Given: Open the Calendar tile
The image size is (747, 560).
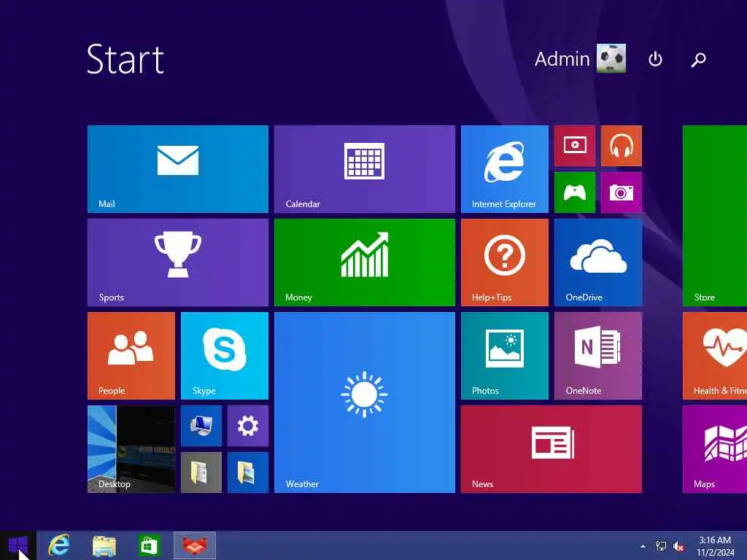Looking at the screenshot, I should tap(365, 169).
